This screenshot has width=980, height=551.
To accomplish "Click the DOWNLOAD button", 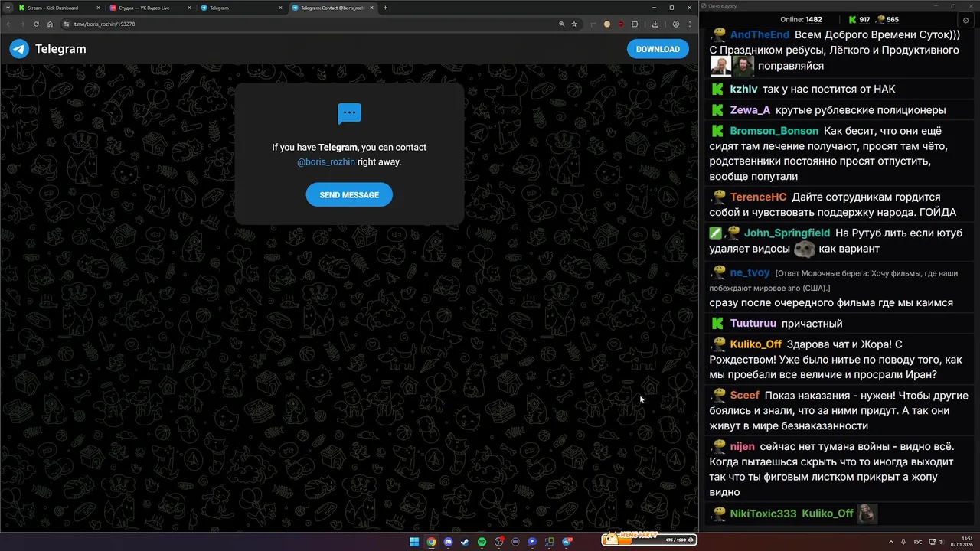I will click(658, 49).
